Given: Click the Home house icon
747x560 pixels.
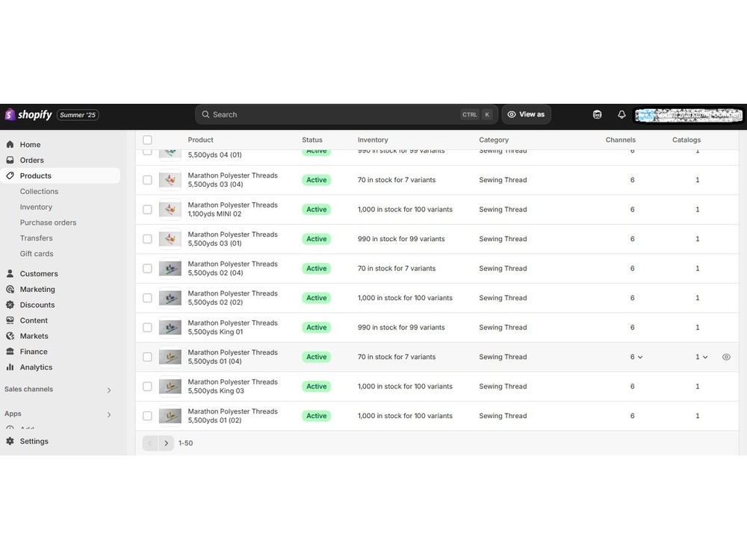Looking at the screenshot, I should click(10, 144).
